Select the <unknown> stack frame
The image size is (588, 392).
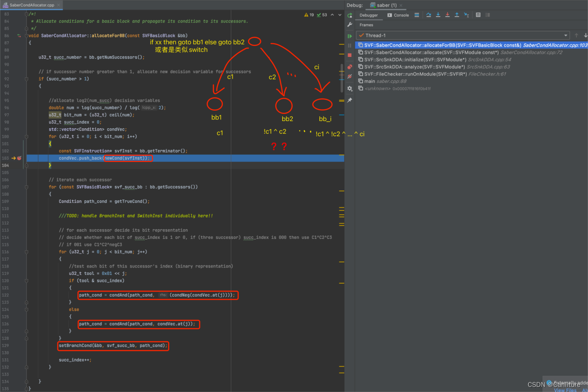point(472,88)
